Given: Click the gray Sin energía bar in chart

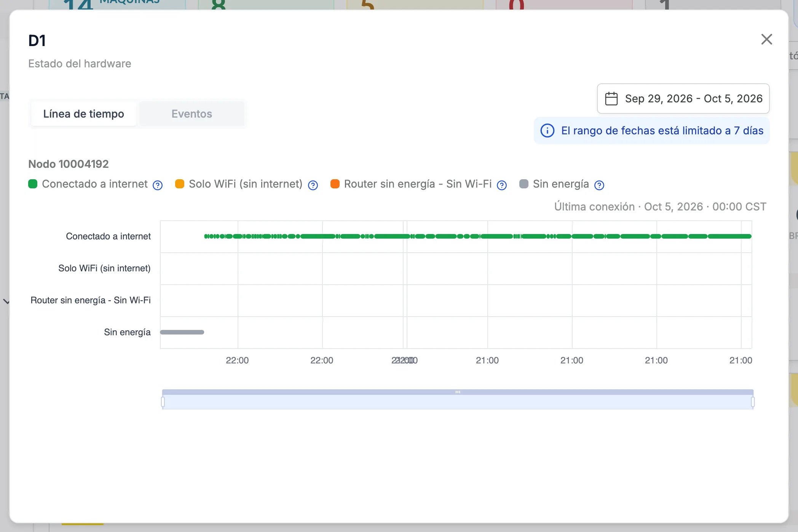Looking at the screenshot, I should (x=182, y=332).
